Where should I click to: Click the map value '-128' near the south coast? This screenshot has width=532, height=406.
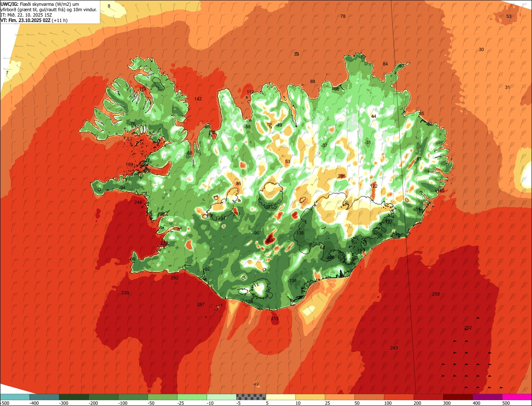tap(249, 301)
